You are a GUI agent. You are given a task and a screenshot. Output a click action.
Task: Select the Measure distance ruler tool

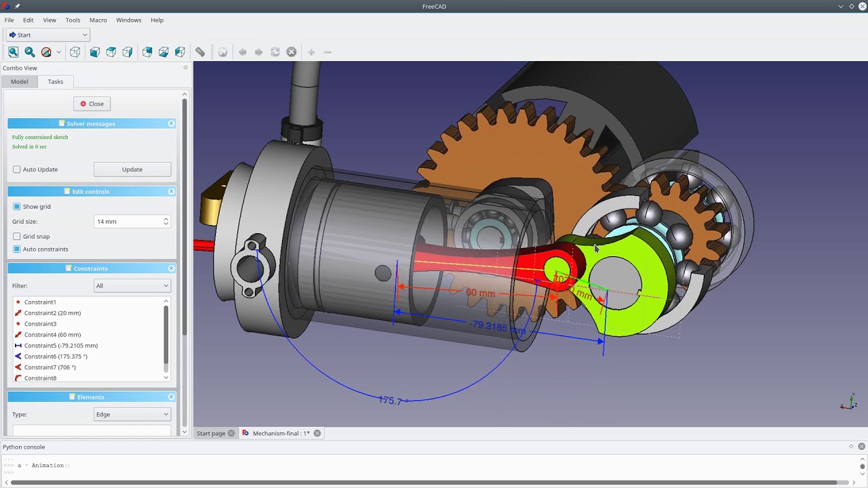click(200, 52)
